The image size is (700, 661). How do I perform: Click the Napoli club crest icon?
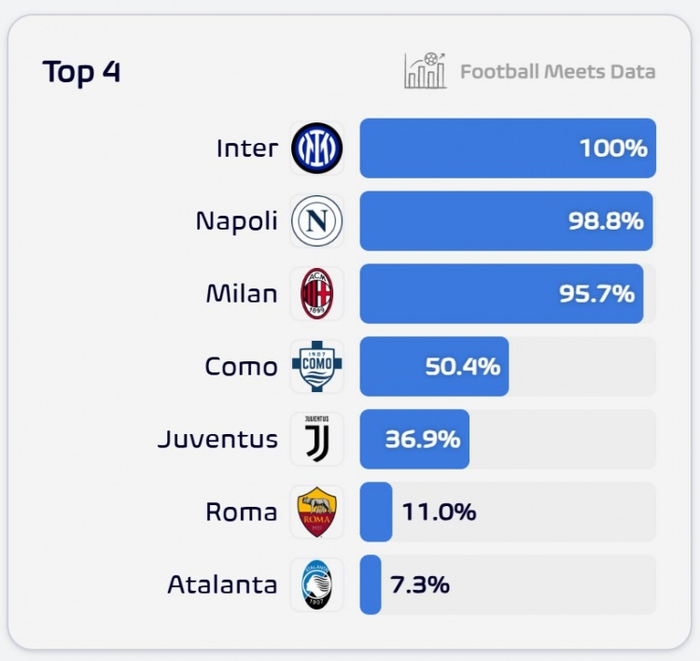click(x=317, y=221)
